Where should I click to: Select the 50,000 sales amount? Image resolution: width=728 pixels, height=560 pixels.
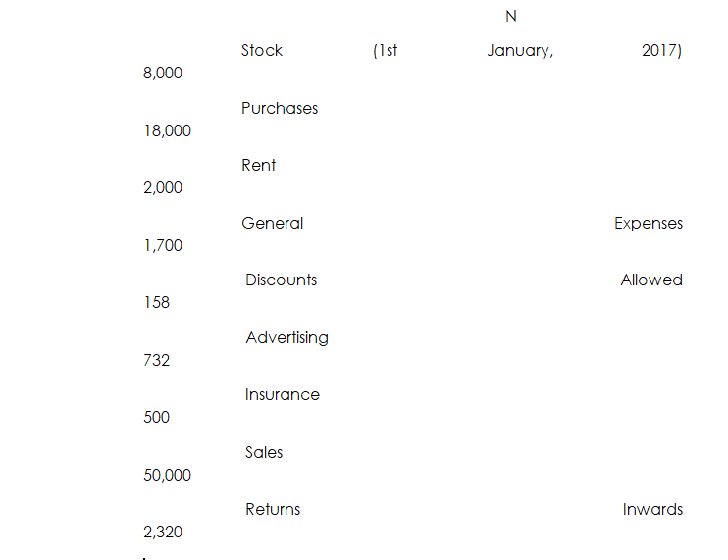[167, 475]
